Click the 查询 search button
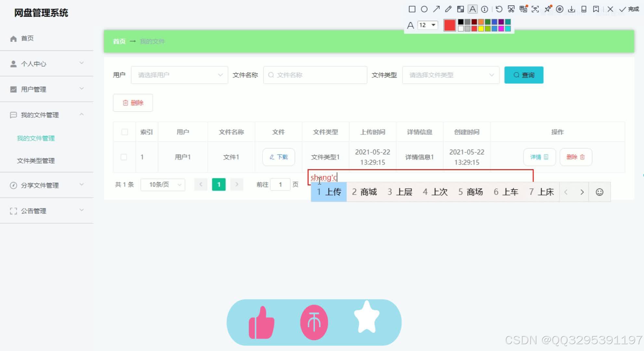 tap(524, 75)
